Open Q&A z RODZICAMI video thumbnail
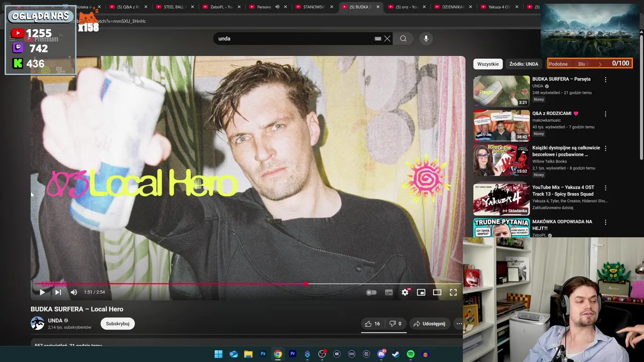The height and width of the screenshot is (362, 644). pyautogui.click(x=501, y=126)
